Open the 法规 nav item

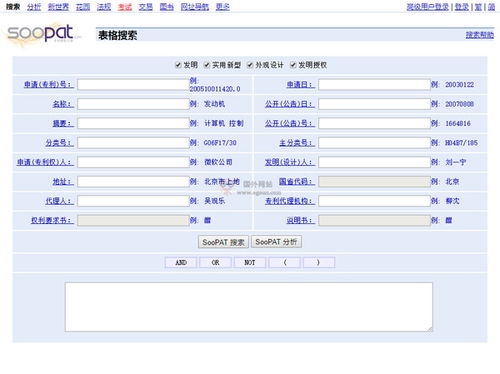(x=104, y=7)
